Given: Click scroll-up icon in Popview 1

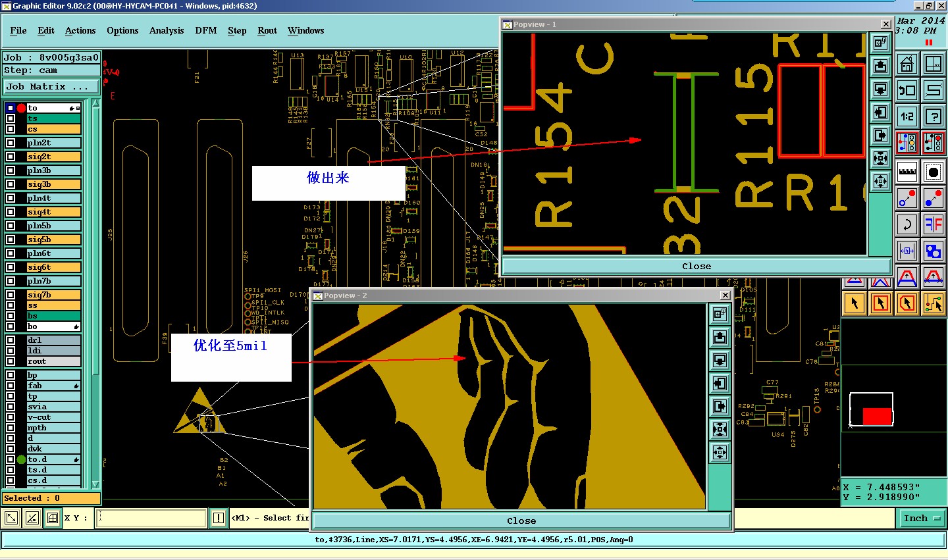Looking at the screenshot, I should [x=880, y=66].
